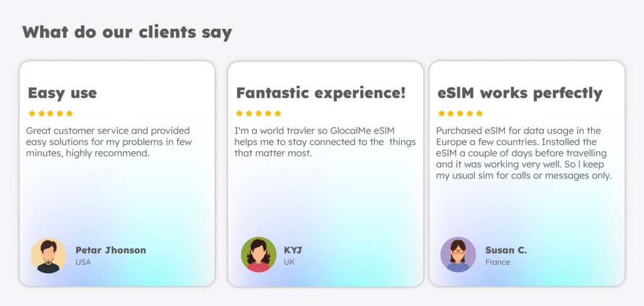Click Petar Jhonson's avatar picture
The image size is (644, 306).
click(x=48, y=256)
